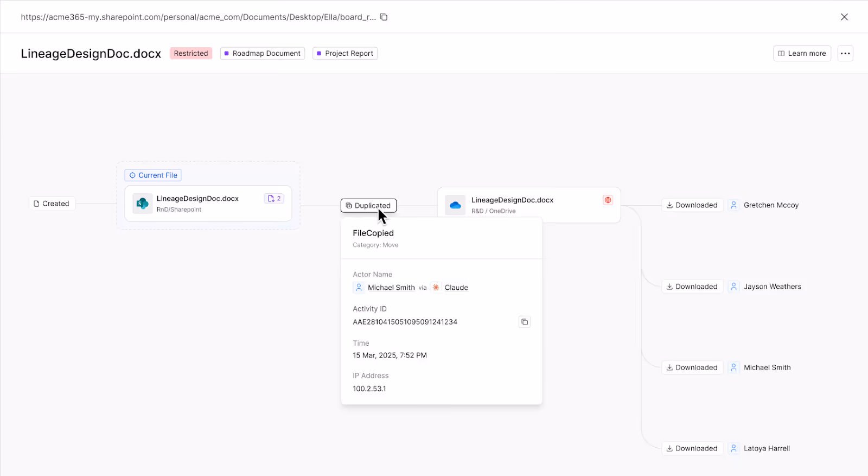The image size is (868, 476).
Task: Copy the Activity ID value
Action: pos(525,322)
